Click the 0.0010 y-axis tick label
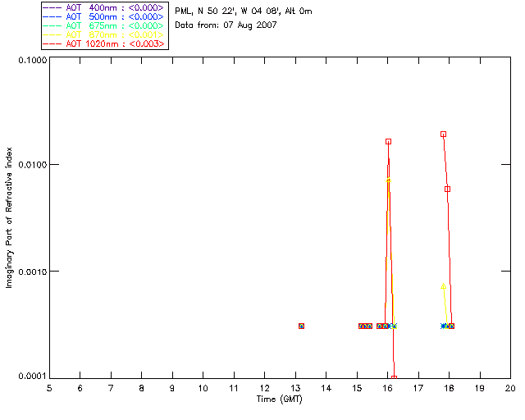The image size is (525, 420). click(x=30, y=272)
